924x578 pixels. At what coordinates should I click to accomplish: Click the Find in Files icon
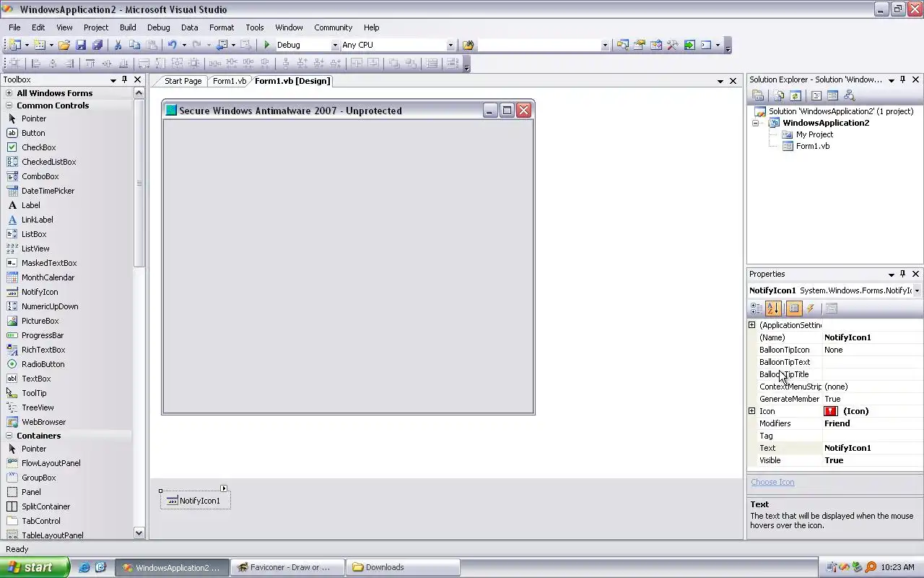click(468, 45)
